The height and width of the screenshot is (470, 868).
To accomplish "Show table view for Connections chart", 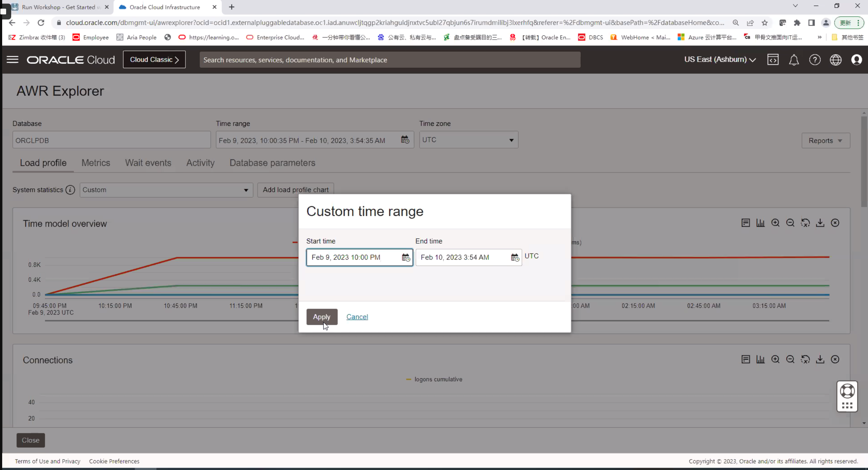I will (x=746, y=359).
